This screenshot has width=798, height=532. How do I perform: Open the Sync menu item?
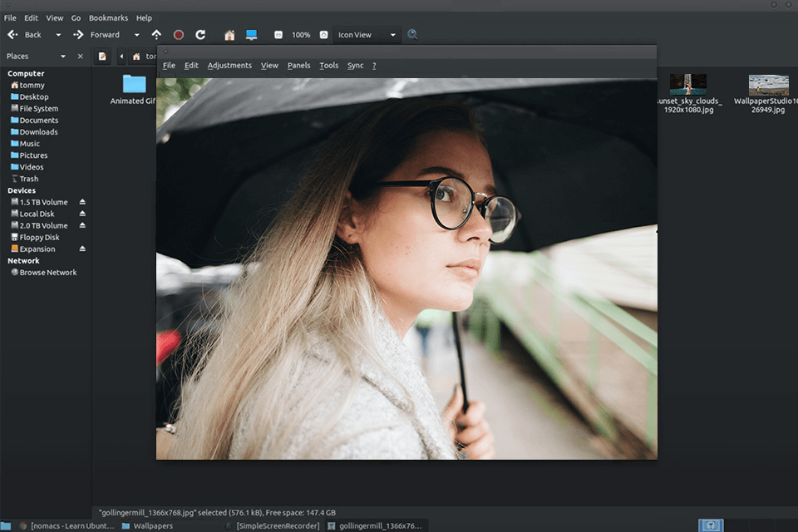click(355, 65)
